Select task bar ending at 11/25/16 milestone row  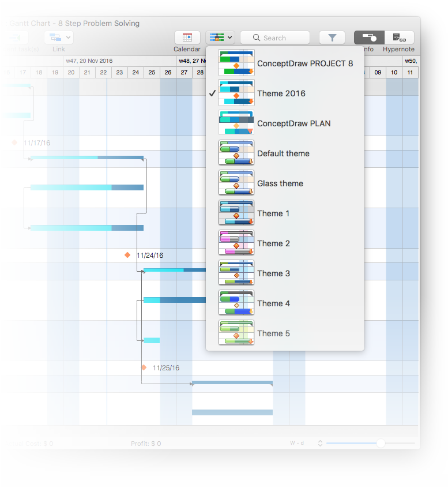coord(152,340)
